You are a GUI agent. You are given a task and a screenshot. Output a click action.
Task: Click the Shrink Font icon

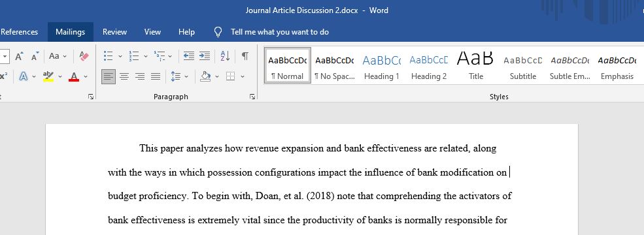tap(35, 56)
